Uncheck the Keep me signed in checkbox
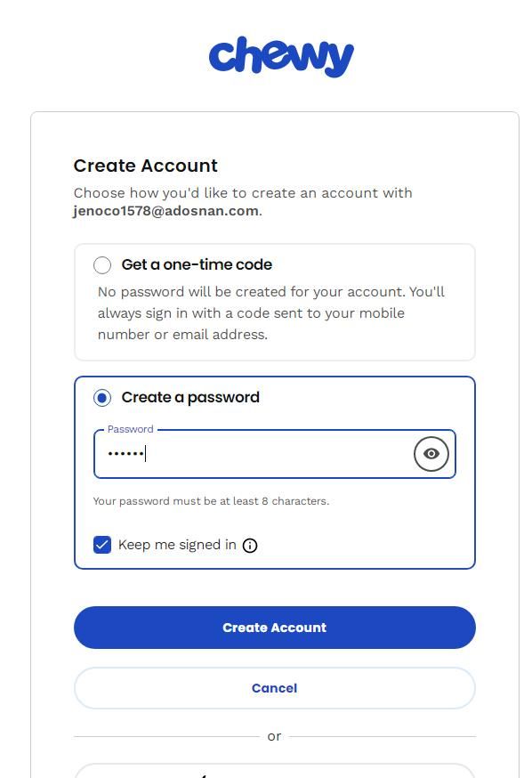 (x=102, y=545)
